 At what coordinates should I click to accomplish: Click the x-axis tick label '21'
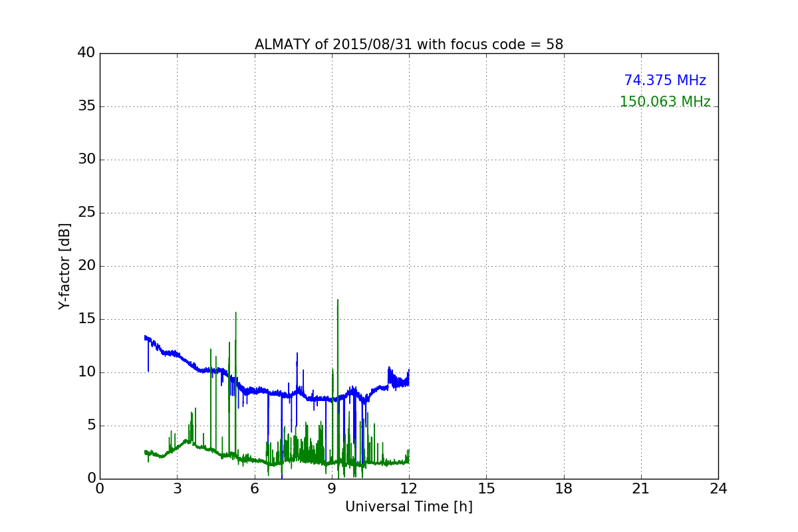coord(641,489)
